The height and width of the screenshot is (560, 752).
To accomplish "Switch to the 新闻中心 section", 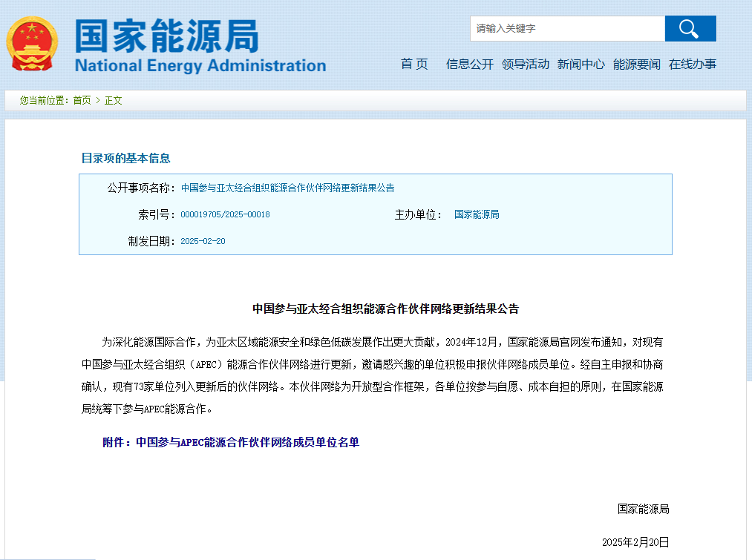I will tap(581, 65).
